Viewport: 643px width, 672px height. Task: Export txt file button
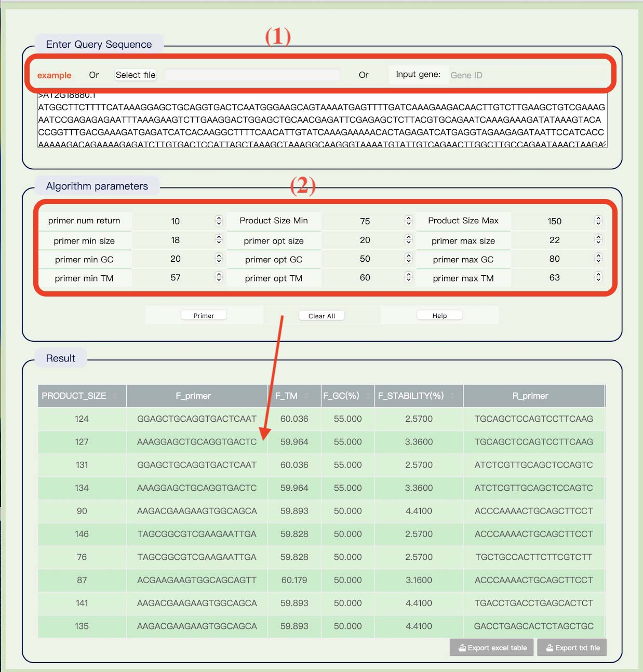coord(572,648)
